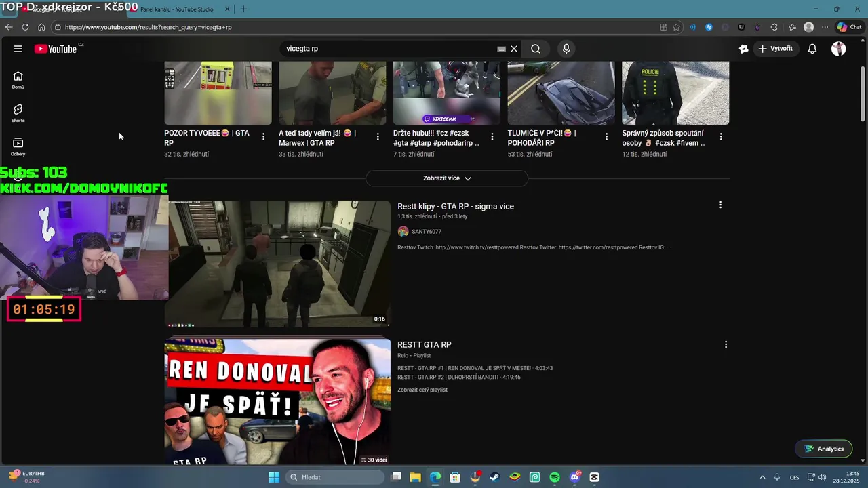Viewport: 868px width, 488px height.
Task: Focus the browser address bar URL
Action: [149, 27]
